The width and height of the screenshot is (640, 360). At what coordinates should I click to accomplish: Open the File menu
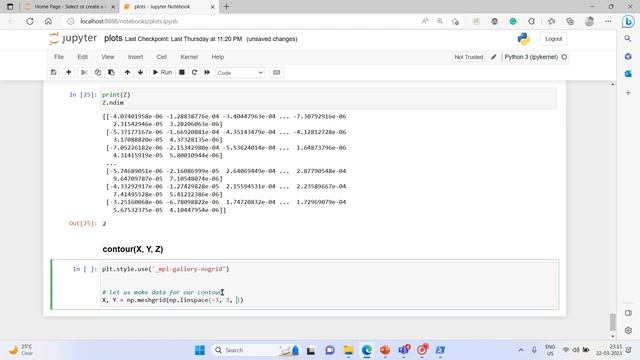click(x=59, y=57)
